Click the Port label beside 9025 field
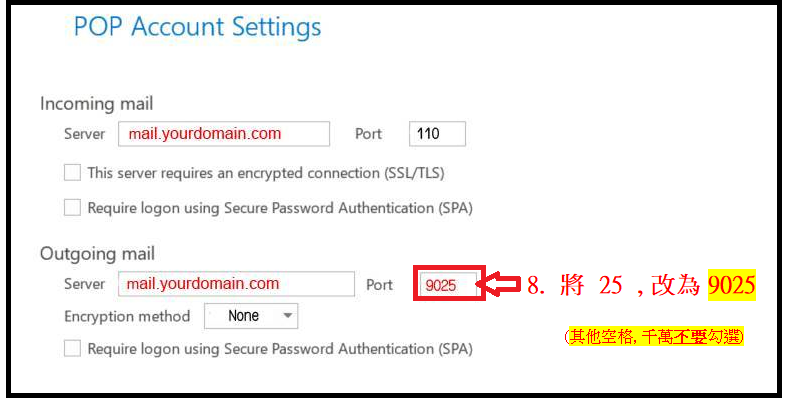The width and height of the screenshot is (786, 403). [379, 285]
